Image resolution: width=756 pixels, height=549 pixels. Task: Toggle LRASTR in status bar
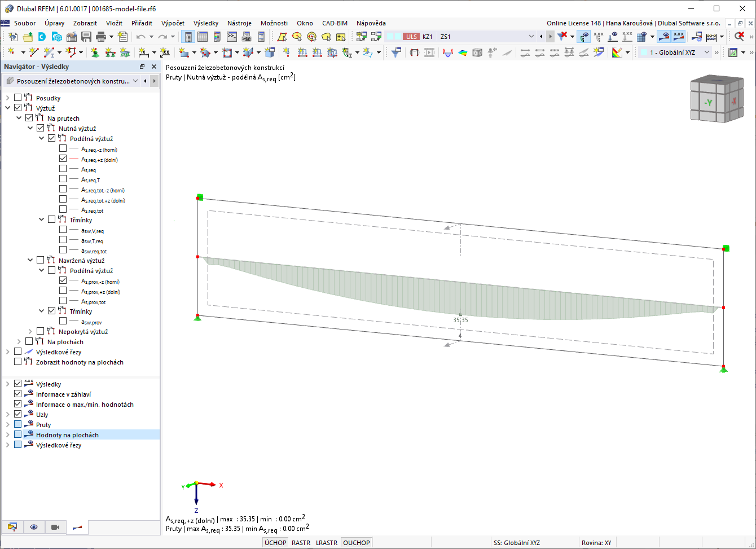click(327, 543)
